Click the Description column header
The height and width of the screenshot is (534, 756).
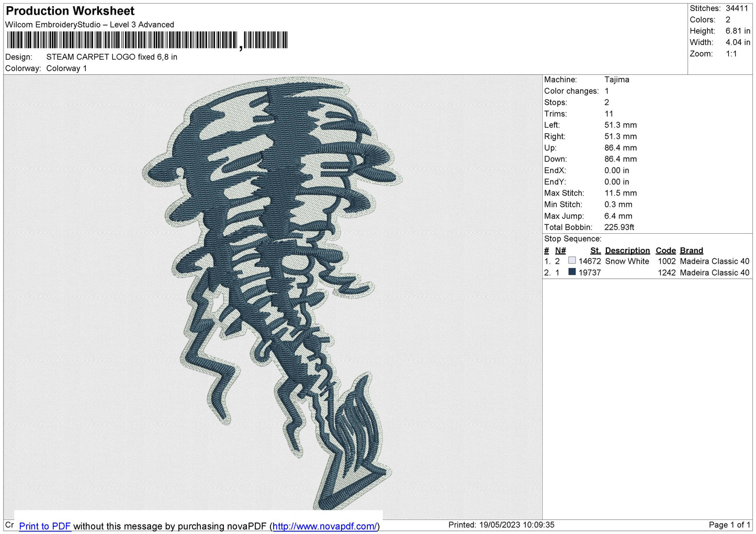click(x=627, y=251)
